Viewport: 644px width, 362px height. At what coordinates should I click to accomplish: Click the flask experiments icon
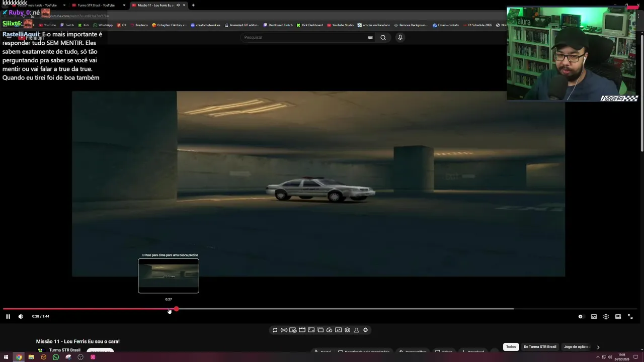[356, 330]
